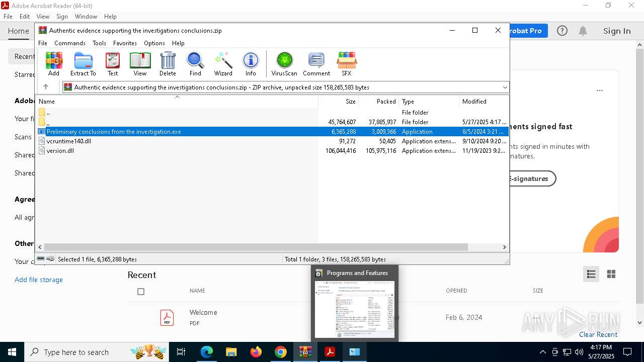Click Acrobat help question icon

[x=562, y=31]
